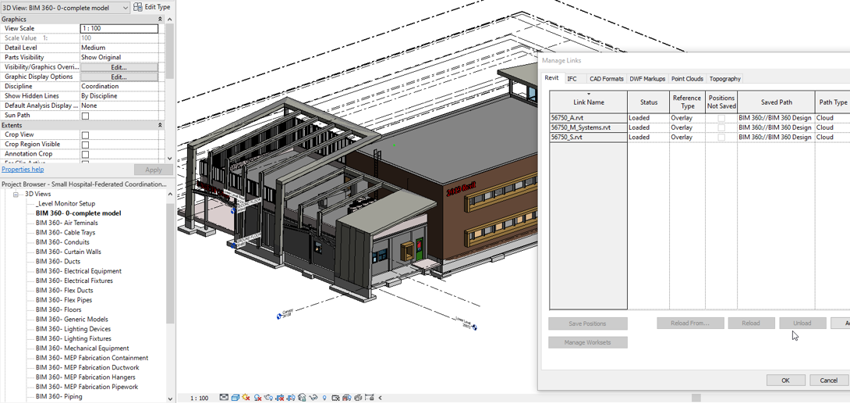Image resolution: width=850 pixels, height=403 pixels.
Task: Toggle Shadows icon in view control bar
Action: click(257, 398)
